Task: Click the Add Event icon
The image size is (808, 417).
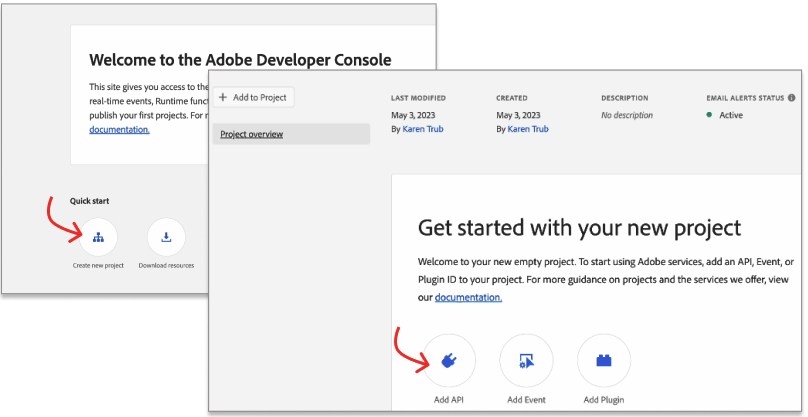Action: [x=526, y=361]
